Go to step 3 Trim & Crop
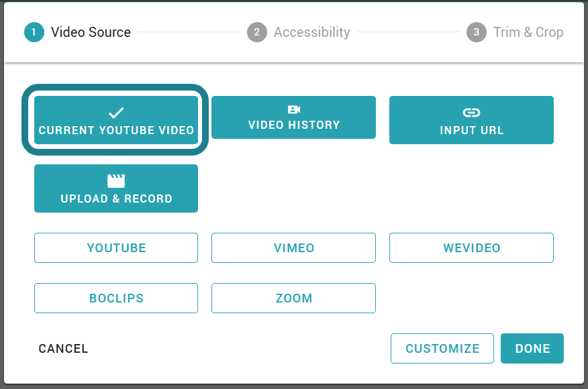 click(x=515, y=32)
